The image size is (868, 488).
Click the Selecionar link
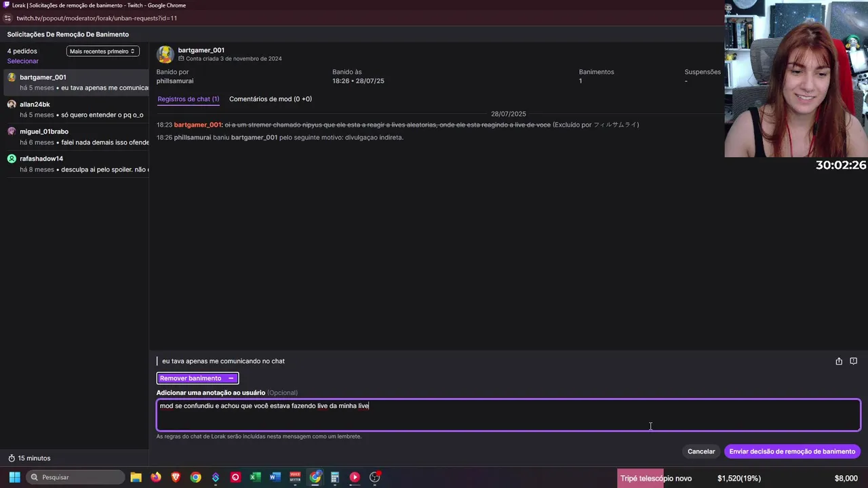coord(23,61)
